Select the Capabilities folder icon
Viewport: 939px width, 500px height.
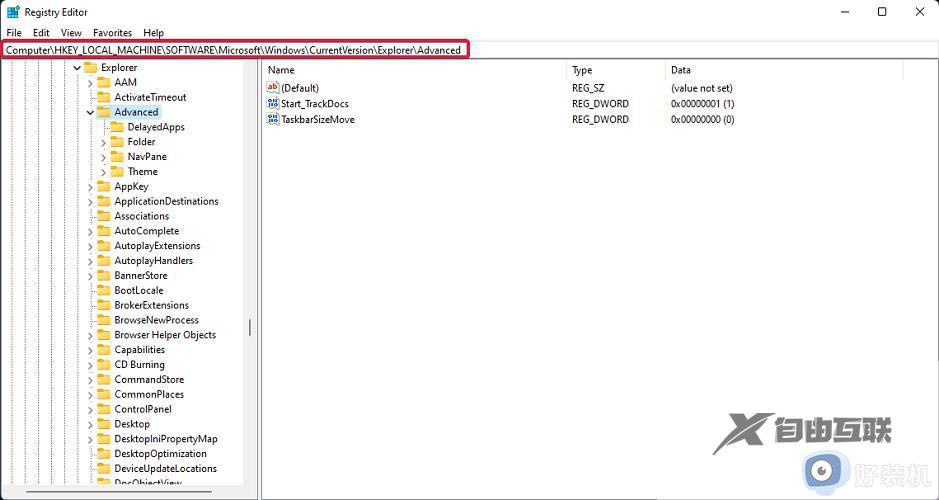(104, 350)
